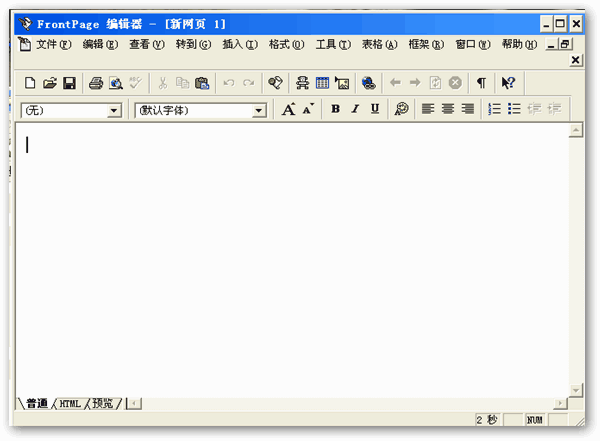Open the 编辑(E) menu
The width and height of the screenshot is (600, 441).
coord(100,44)
